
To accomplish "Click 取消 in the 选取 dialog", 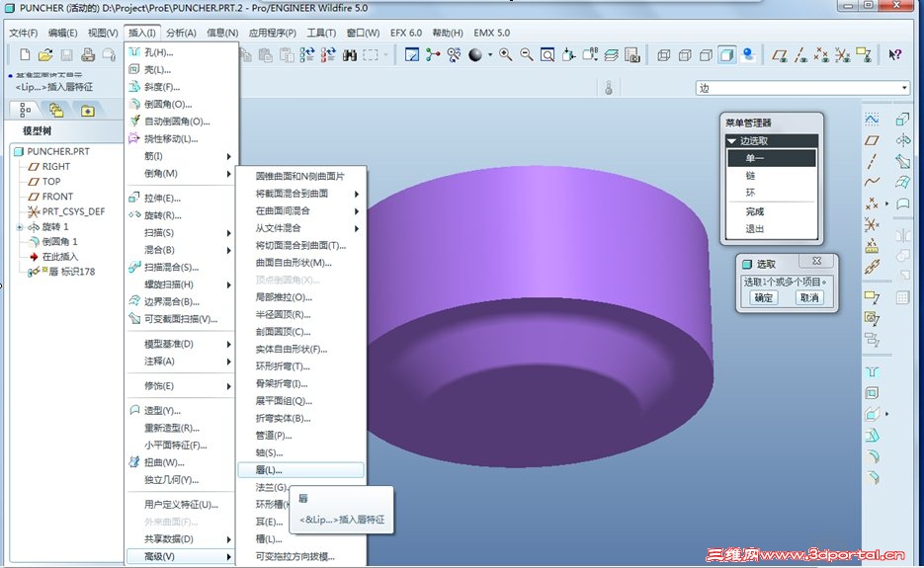I will [x=809, y=298].
